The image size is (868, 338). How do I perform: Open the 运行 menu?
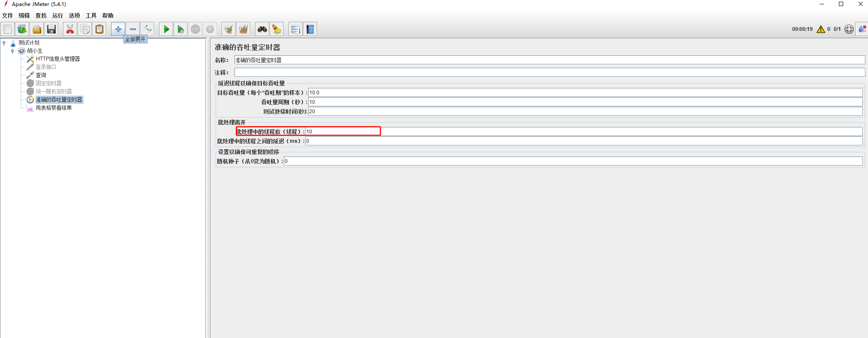coord(57,15)
